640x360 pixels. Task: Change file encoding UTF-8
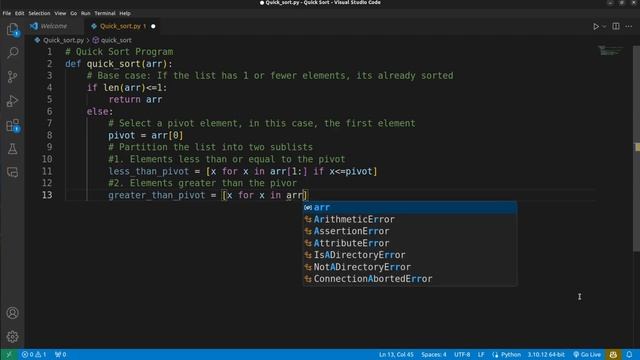coord(462,354)
